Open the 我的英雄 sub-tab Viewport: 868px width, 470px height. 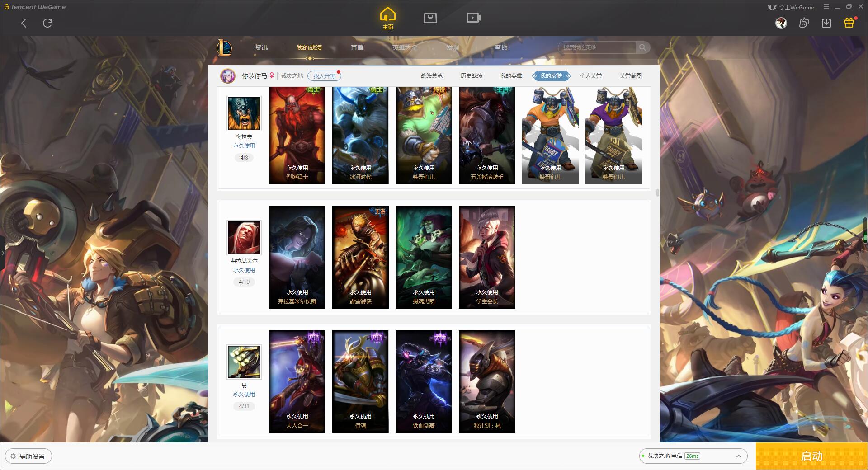point(511,76)
